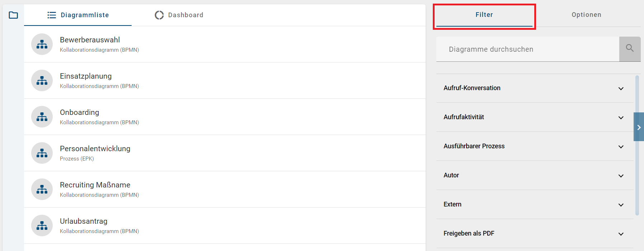Click the Einsatzplanung diagram icon
Viewport: 644px width, 251px height.
pos(42,80)
